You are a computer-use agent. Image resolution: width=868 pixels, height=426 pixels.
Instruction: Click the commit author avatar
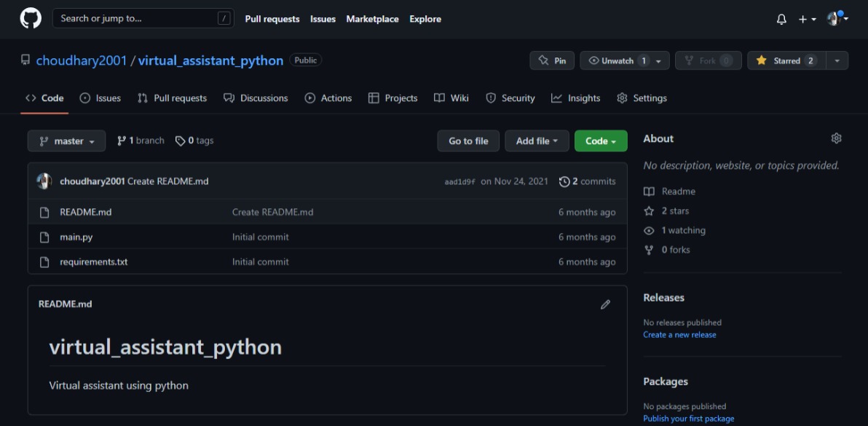(x=44, y=181)
